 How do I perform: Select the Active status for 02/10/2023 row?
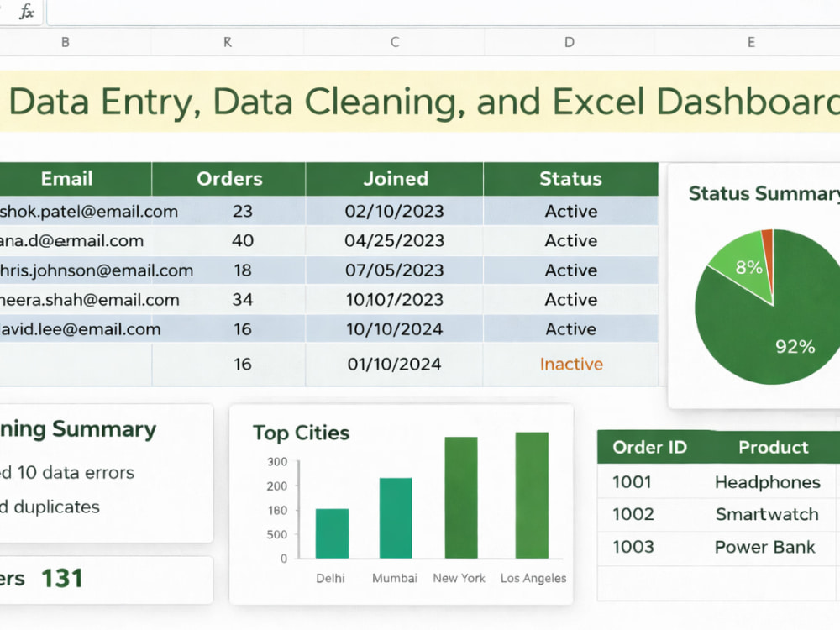(571, 211)
